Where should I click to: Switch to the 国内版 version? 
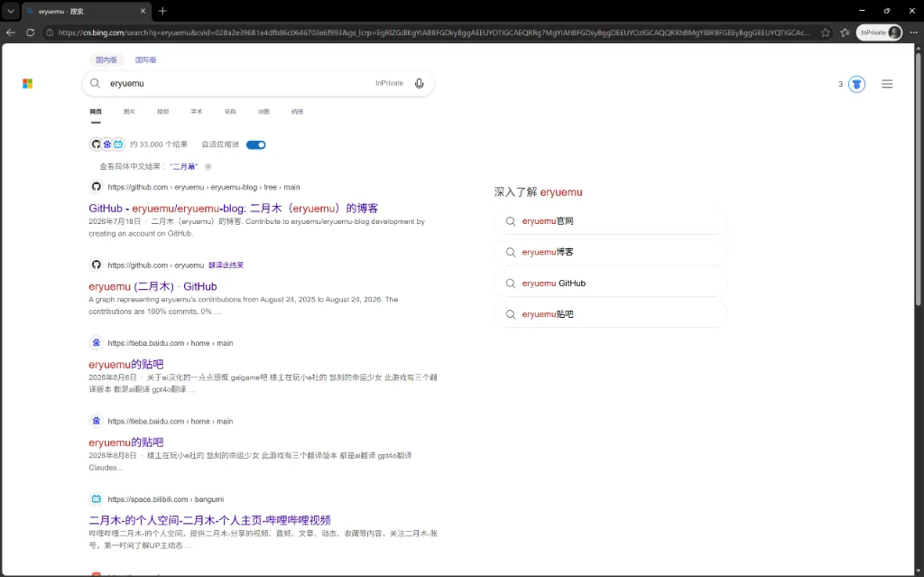106,60
